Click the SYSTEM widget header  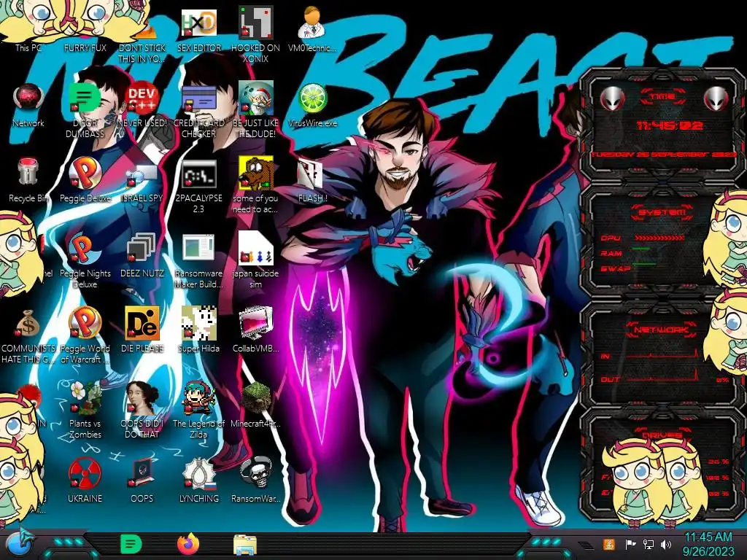coord(662,212)
